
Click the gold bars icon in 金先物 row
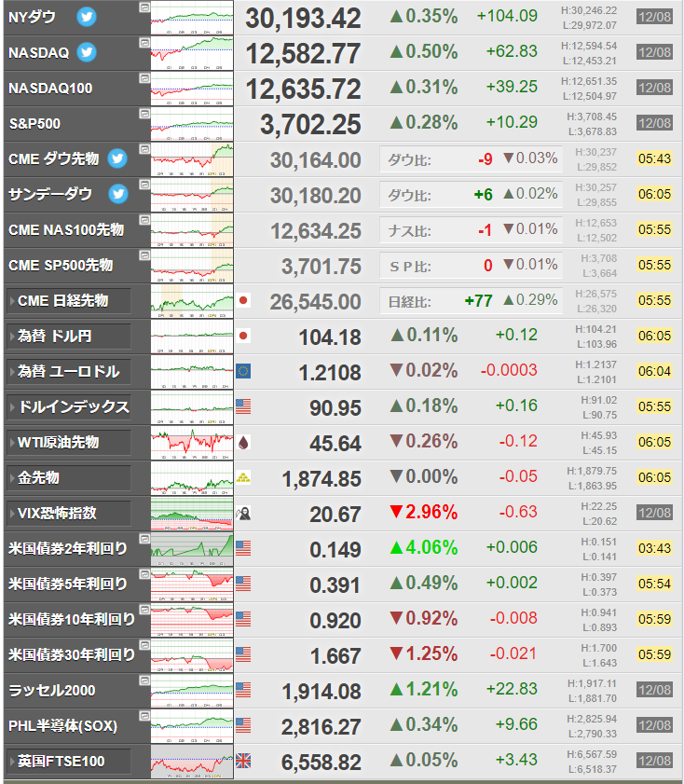tap(243, 477)
